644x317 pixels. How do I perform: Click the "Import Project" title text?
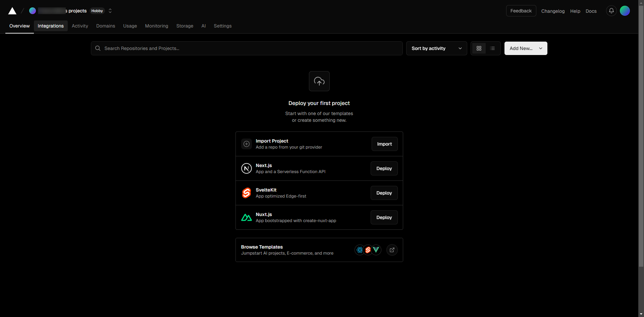pyautogui.click(x=272, y=141)
